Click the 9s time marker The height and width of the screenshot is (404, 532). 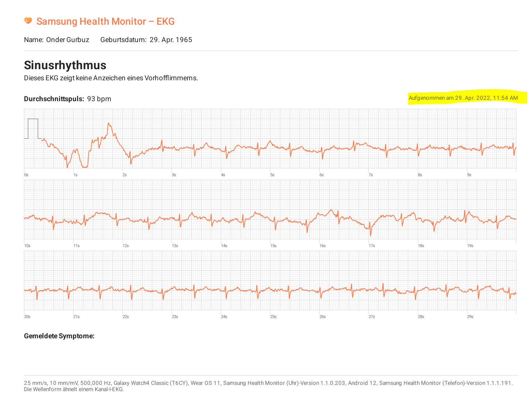469,175
